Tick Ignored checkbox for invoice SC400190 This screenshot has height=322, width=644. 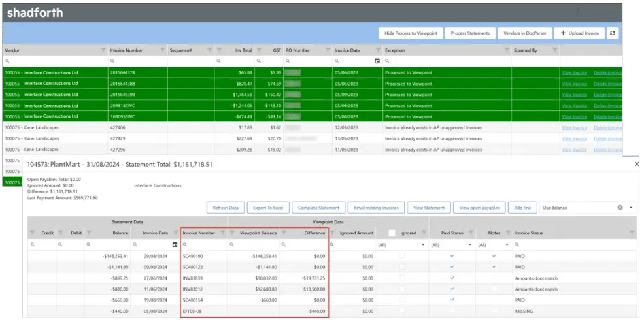tap(402, 256)
